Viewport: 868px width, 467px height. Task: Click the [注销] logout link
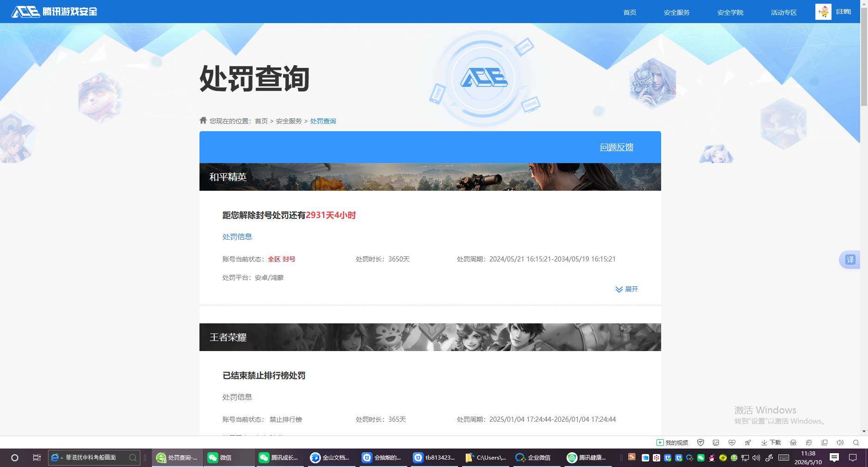tap(844, 12)
